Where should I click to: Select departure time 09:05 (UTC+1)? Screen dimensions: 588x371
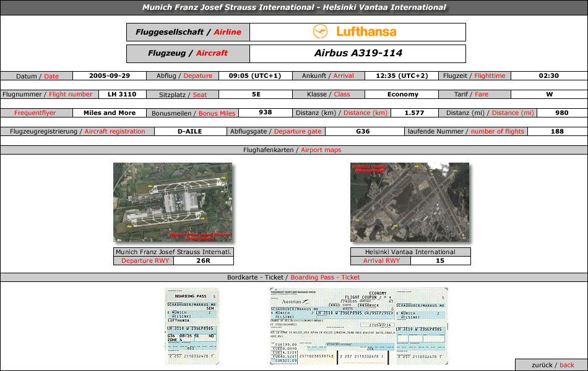click(x=255, y=75)
